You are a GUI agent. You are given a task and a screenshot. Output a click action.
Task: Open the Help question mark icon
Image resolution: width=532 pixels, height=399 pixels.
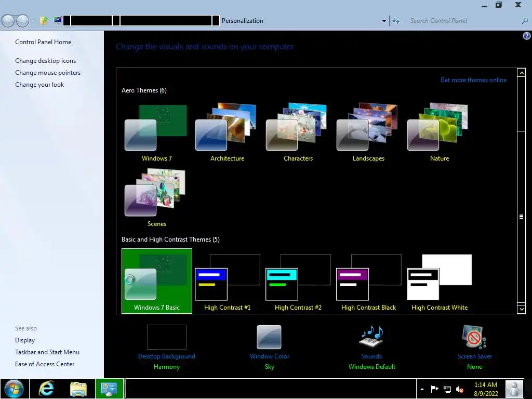click(x=527, y=36)
